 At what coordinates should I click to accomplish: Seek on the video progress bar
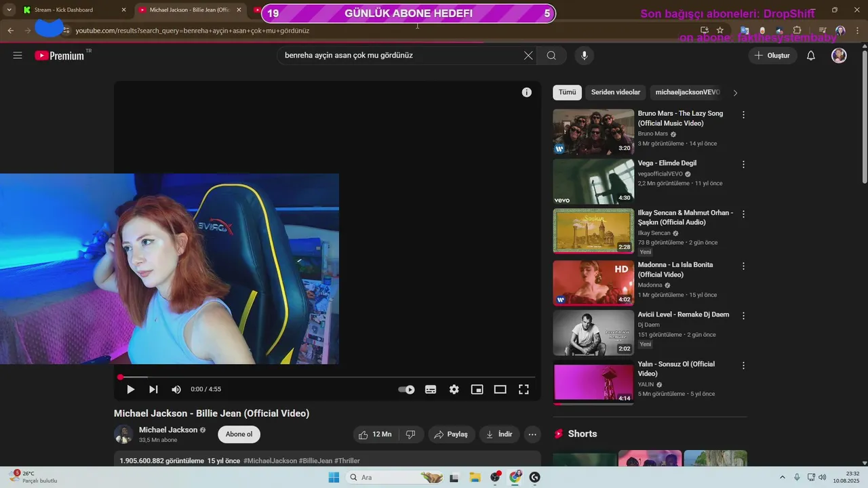(x=328, y=377)
